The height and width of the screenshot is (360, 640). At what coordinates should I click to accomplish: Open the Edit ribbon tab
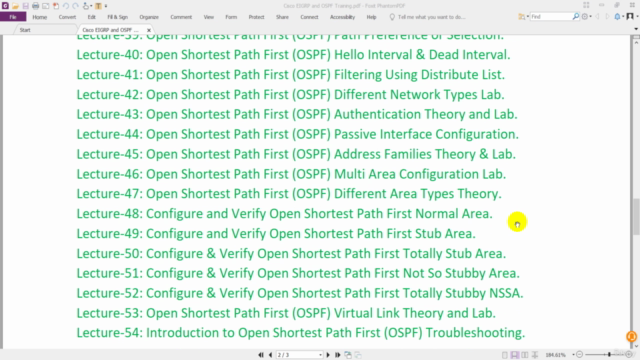pos(91,17)
